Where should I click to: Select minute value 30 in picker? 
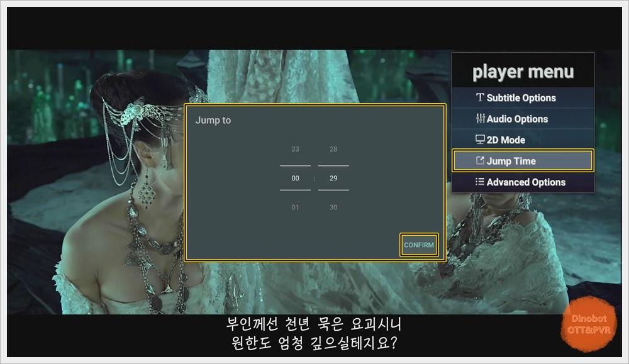(333, 207)
